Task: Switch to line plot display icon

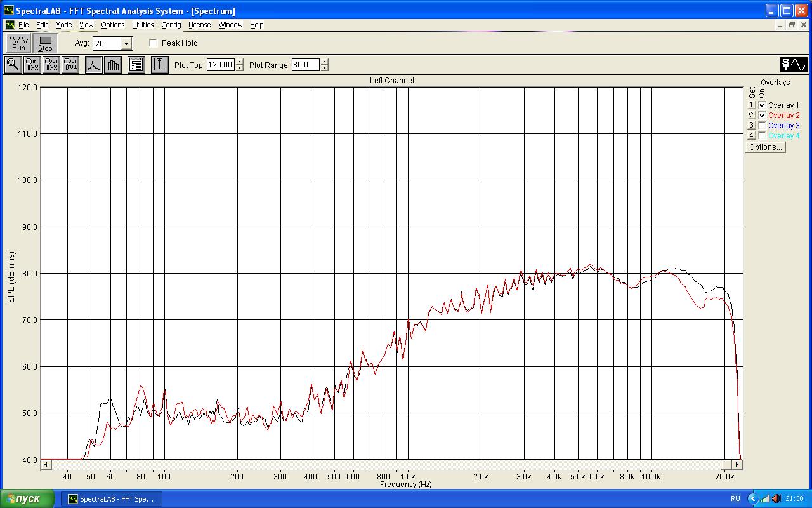Action: pos(94,65)
